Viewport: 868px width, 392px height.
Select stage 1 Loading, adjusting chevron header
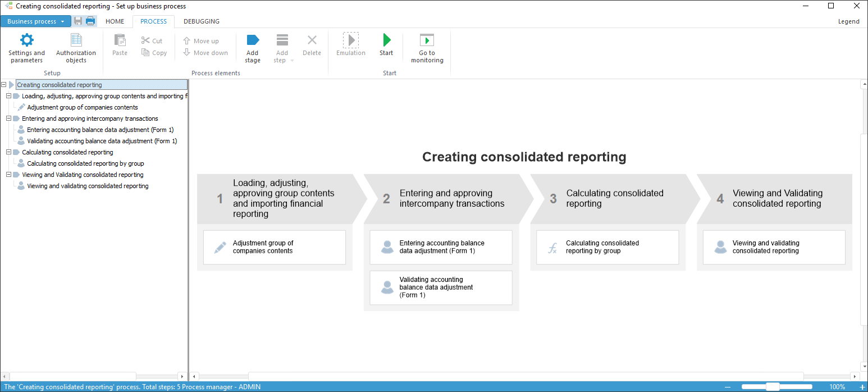coord(281,199)
